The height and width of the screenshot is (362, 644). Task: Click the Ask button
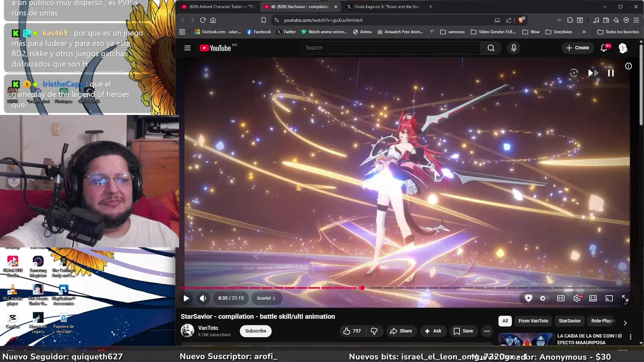point(433,331)
